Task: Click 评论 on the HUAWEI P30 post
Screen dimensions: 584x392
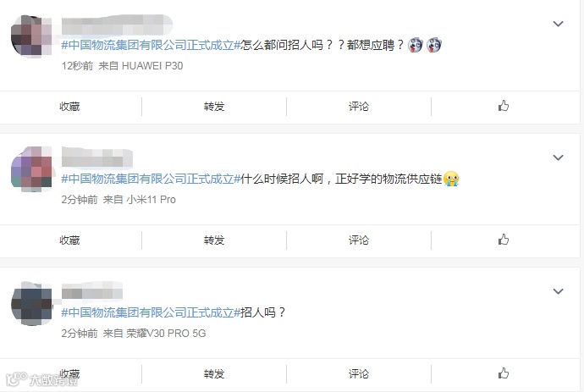Action: pyautogui.click(x=359, y=107)
